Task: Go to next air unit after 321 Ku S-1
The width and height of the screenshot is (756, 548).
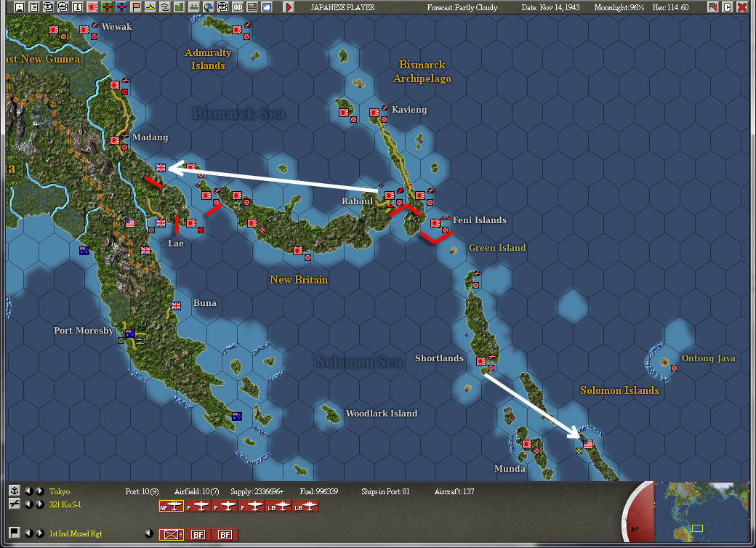Action: (40, 504)
